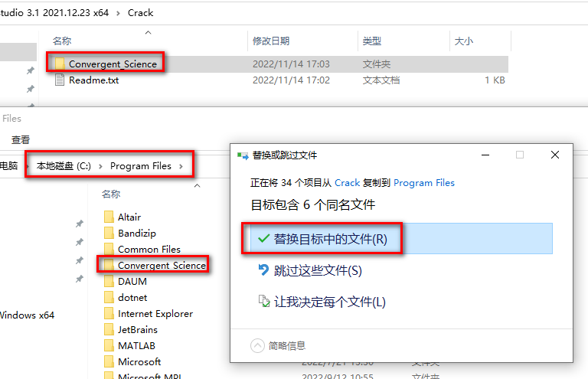This screenshot has height=379, width=588.
Task: Click the Crack source link in dialog
Action: click(347, 183)
